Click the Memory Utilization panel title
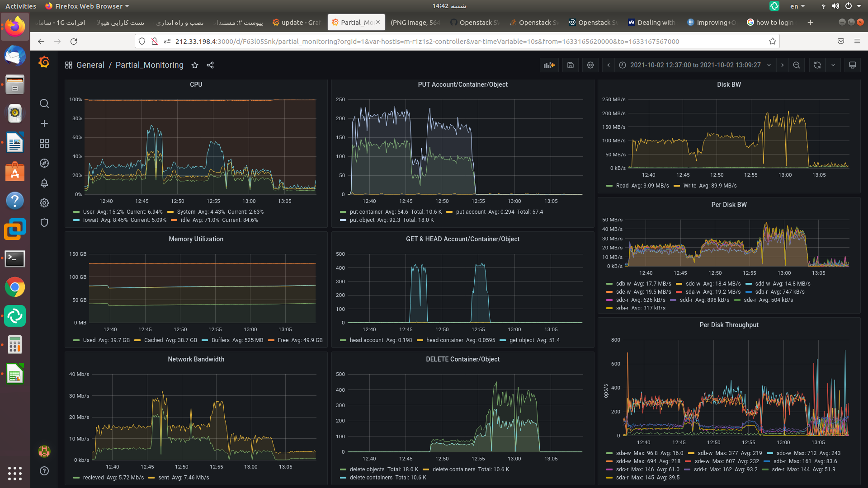 click(x=196, y=239)
